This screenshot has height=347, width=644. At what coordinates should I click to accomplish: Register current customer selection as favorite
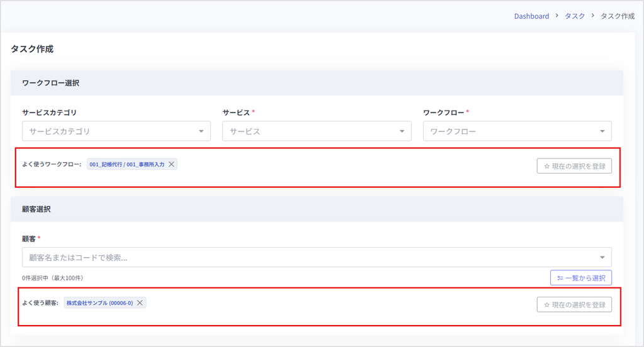(574, 305)
